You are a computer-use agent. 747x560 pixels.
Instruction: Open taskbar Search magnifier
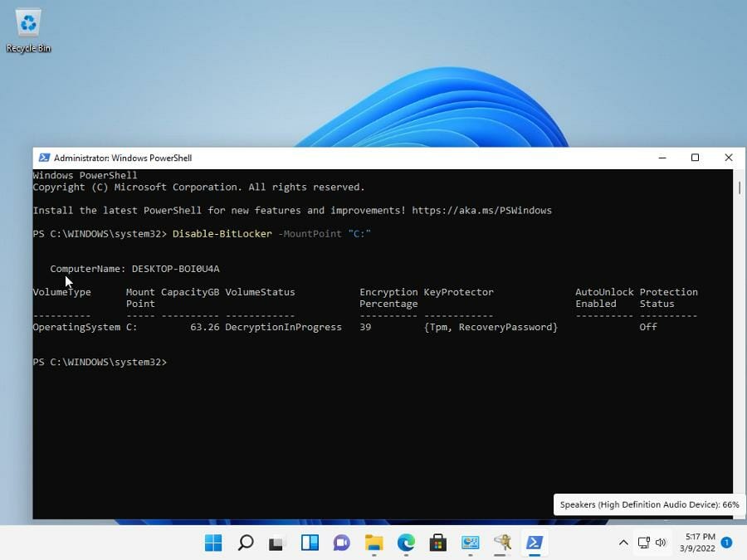[x=246, y=543]
